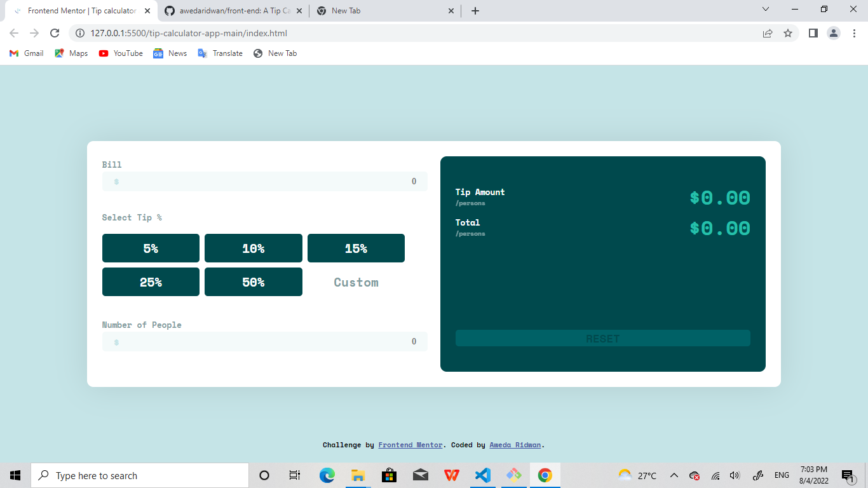The image size is (868, 488).
Task: Open the Chrome profile avatar
Action: tap(834, 33)
